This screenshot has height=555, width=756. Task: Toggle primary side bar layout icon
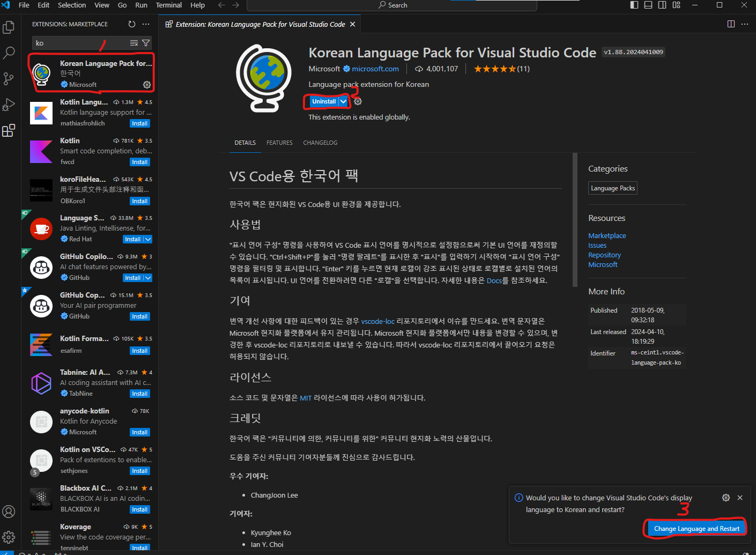coord(634,5)
